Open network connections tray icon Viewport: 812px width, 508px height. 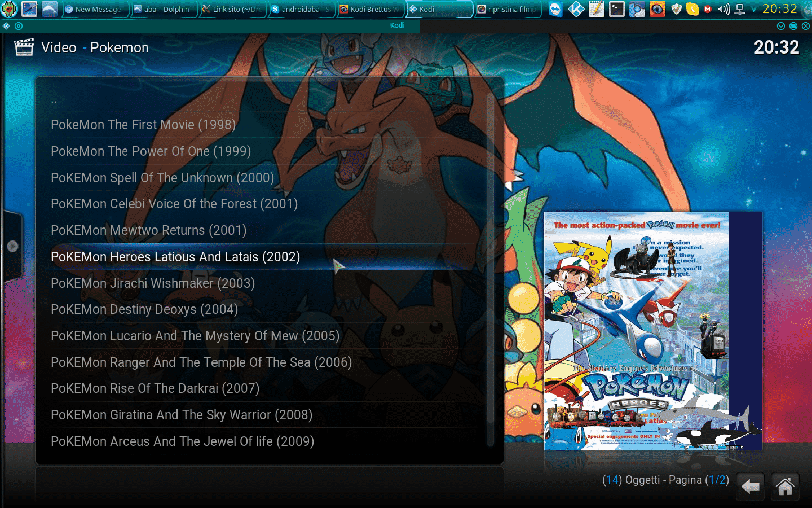point(740,9)
